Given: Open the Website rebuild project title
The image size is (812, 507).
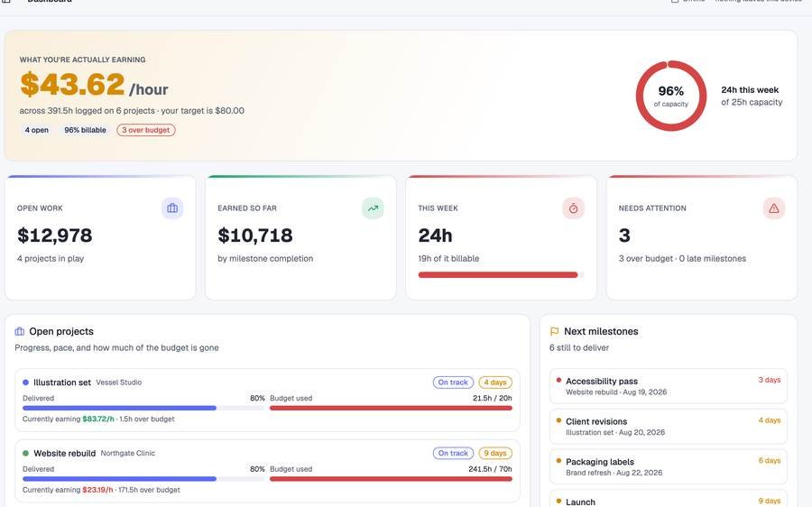Looking at the screenshot, I should click(x=65, y=453).
